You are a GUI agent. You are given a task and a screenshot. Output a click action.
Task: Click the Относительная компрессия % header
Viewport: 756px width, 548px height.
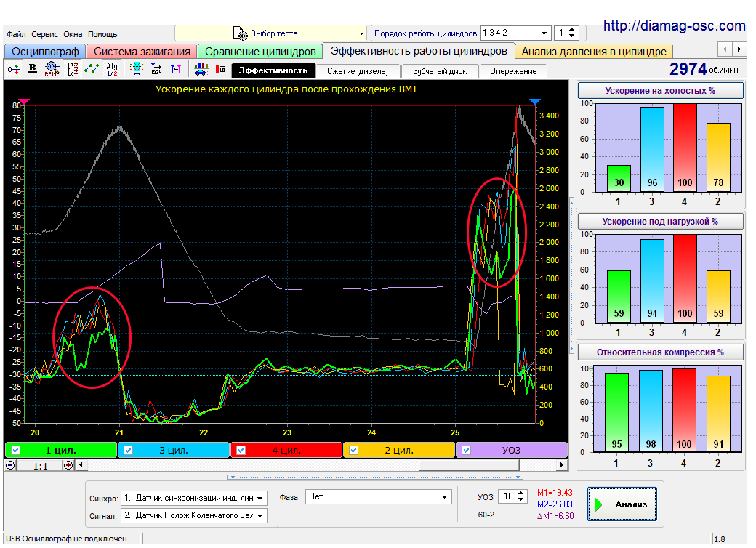pos(660,352)
